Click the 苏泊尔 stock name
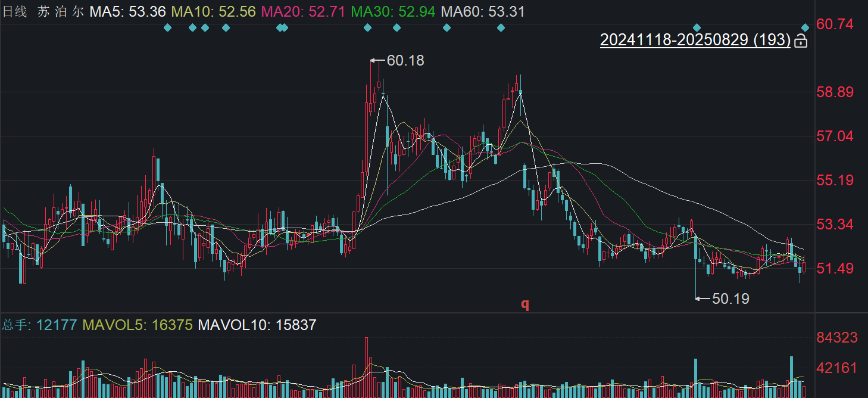The width and height of the screenshot is (868, 398). pyautogui.click(x=61, y=11)
